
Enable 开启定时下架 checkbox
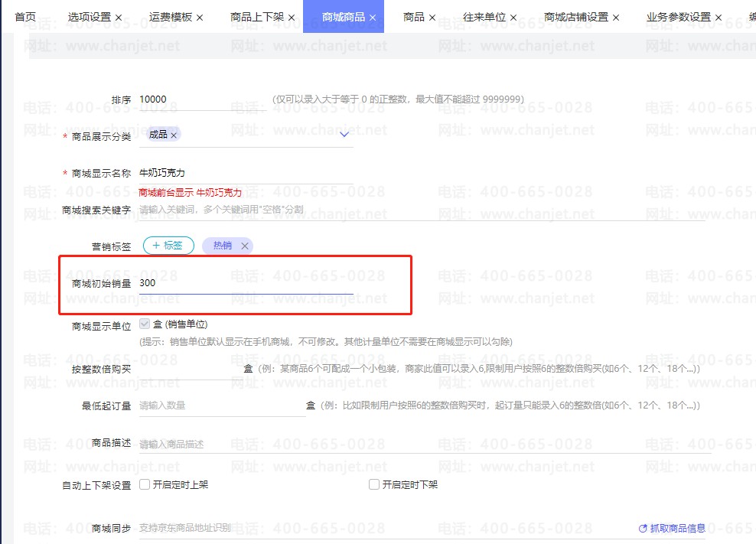coord(374,484)
